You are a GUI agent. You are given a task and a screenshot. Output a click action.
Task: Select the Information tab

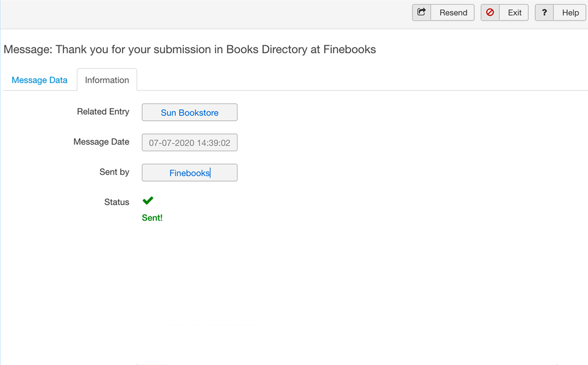(107, 80)
